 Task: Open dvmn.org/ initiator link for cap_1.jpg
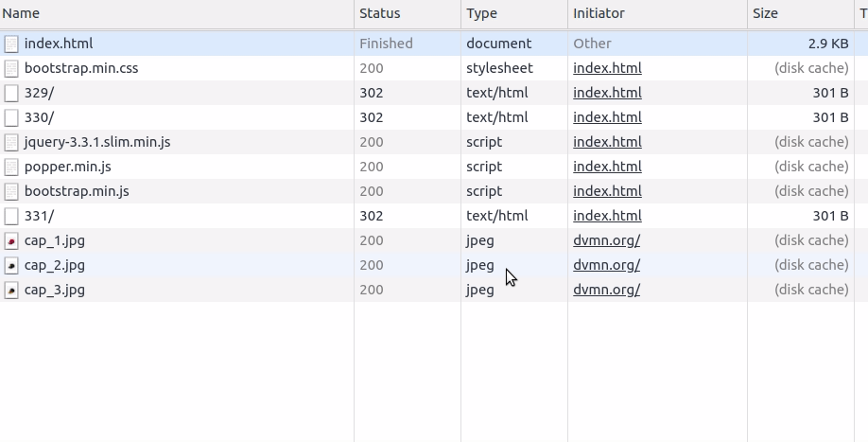pos(607,240)
